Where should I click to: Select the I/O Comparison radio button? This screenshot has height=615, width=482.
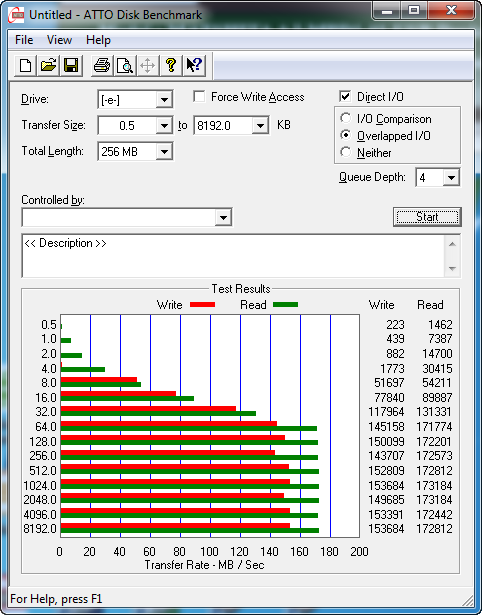(x=346, y=118)
